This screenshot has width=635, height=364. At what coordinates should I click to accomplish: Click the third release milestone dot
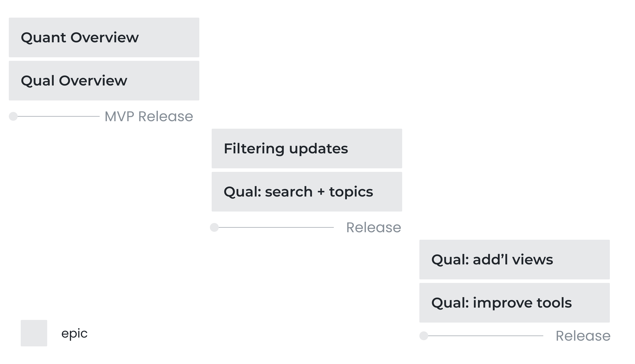(x=424, y=336)
